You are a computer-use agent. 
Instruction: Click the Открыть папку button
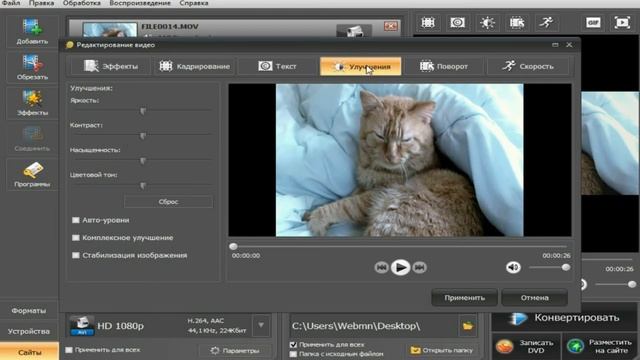coord(442,350)
